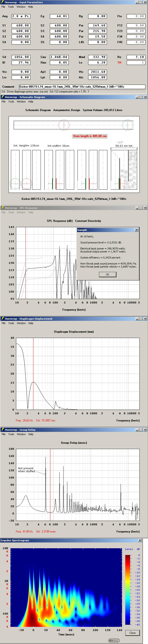Click 'Gd : 3,3195 msec' readout
The height and width of the screenshot is (644, 148).
[46, 532]
